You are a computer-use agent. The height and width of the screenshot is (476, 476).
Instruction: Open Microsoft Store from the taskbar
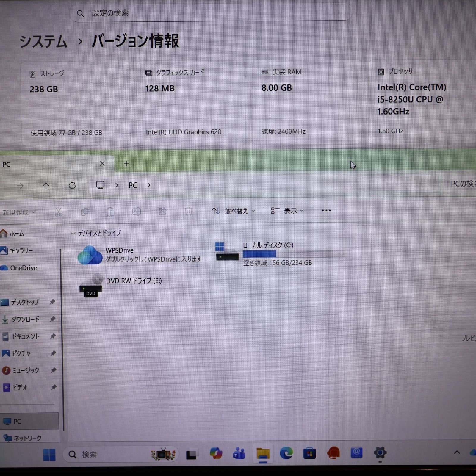coord(309,454)
